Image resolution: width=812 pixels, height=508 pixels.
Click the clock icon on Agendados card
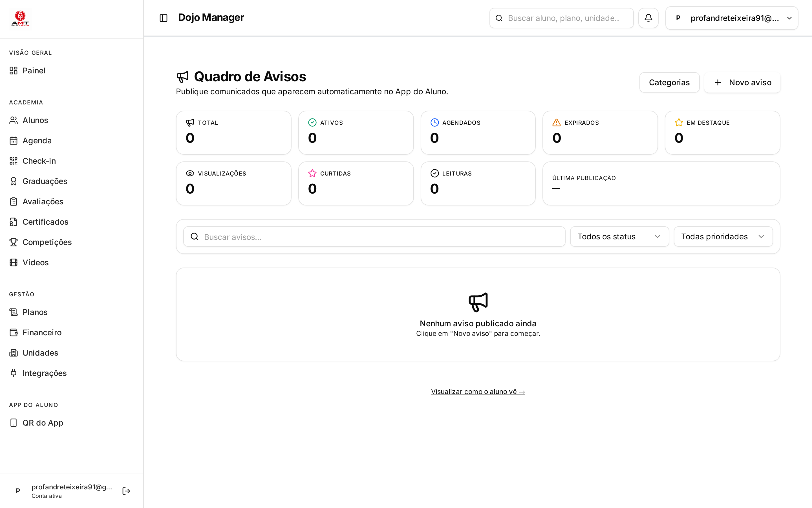pos(434,123)
